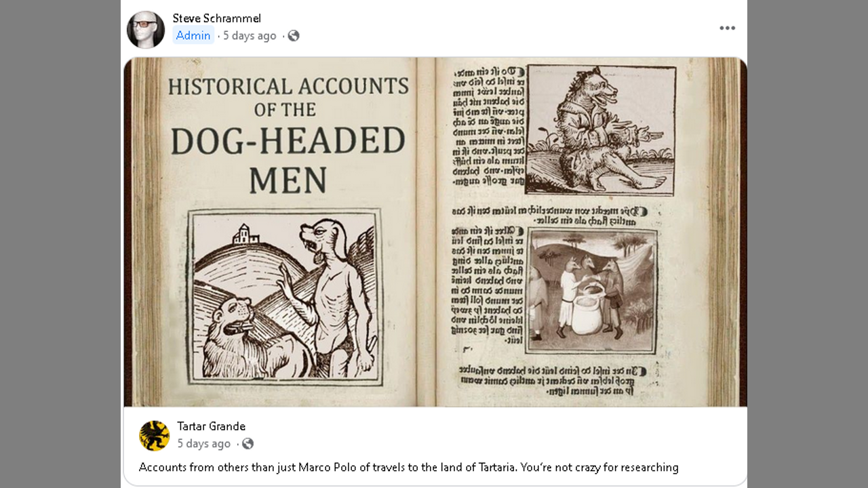868x488 pixels.
Task: Open the Tartar Grande page name
Action: [x=211, y=426]
